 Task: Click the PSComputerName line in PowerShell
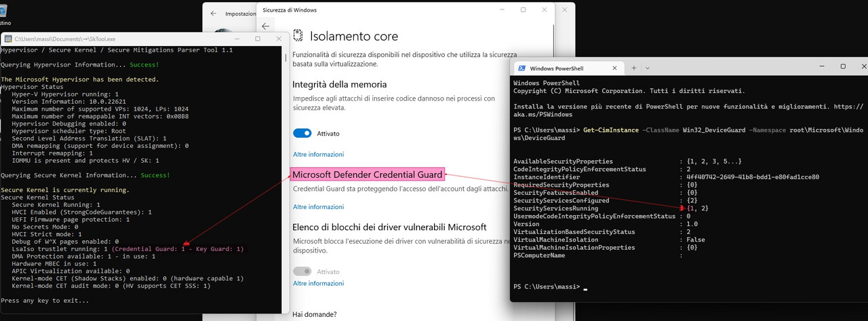[598, 255]
